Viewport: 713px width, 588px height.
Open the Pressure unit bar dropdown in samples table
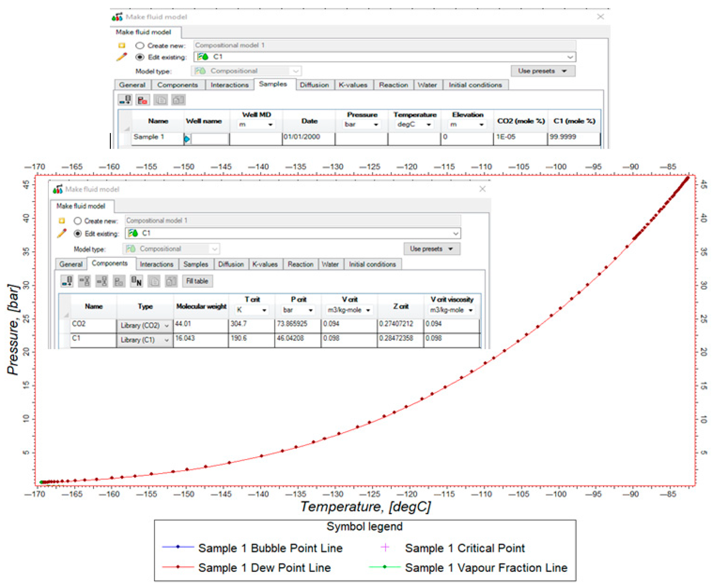(375, 125)
